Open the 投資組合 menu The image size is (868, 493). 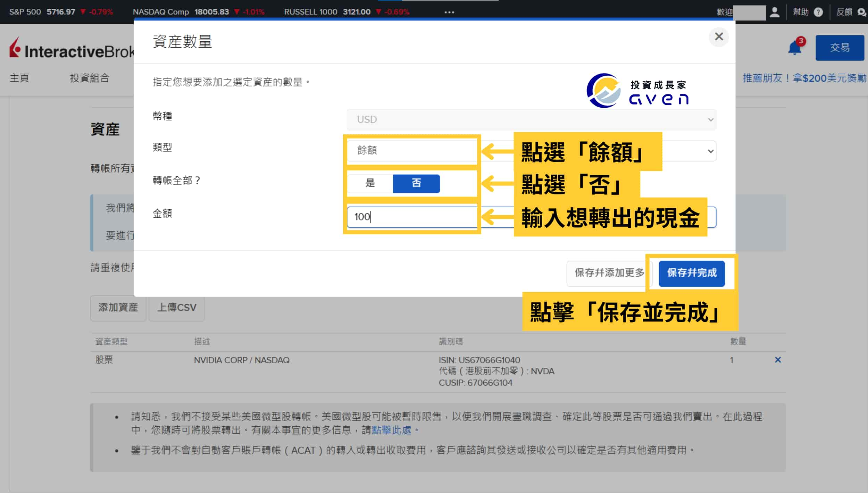coord(90,78)
